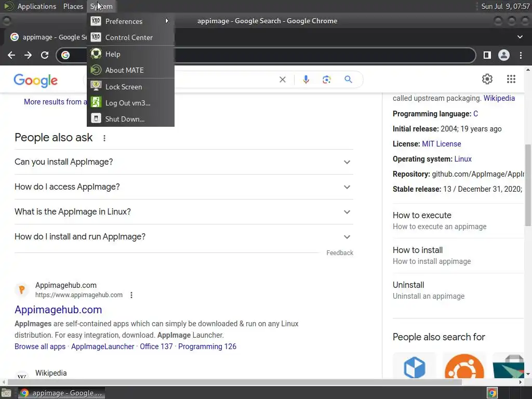Image resolution: width=532 pixels, height=399 pixels.
Task: Click the Show Desktop icon in bottom panel
Action: (x=6, y=393)
